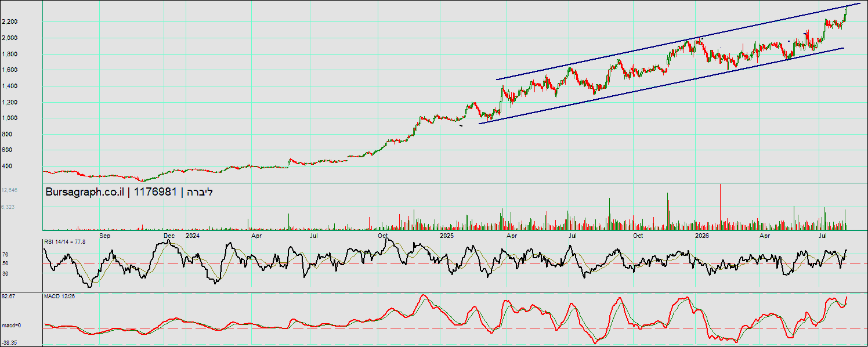Click the Sep date label
Screen dimensions: 868x347
(105, 236)
